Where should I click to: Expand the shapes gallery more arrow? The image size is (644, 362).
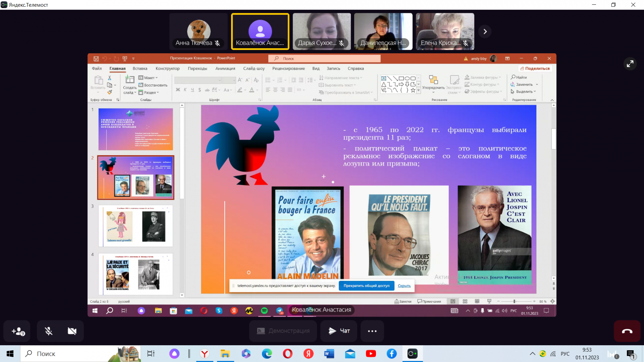pos(419,91)
